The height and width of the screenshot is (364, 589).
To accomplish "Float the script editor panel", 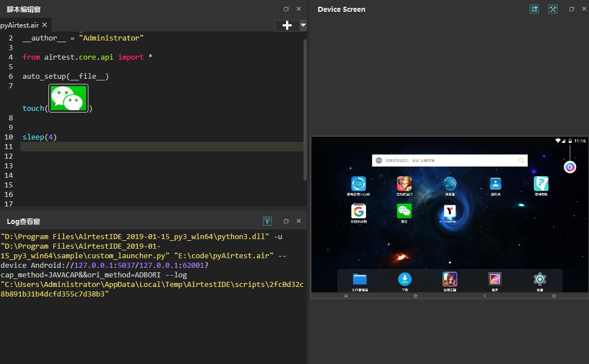I will (286, 9).
